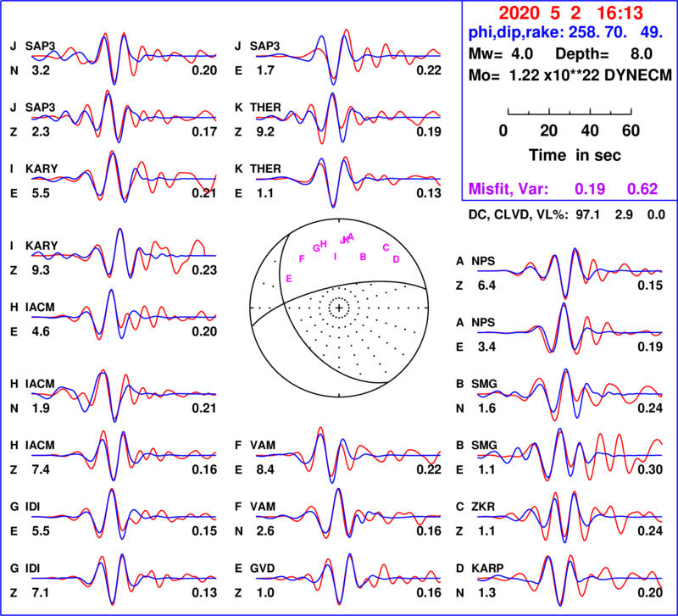
Task: Click the Misfit, Var: label
Action: click(x=508, y=189)
